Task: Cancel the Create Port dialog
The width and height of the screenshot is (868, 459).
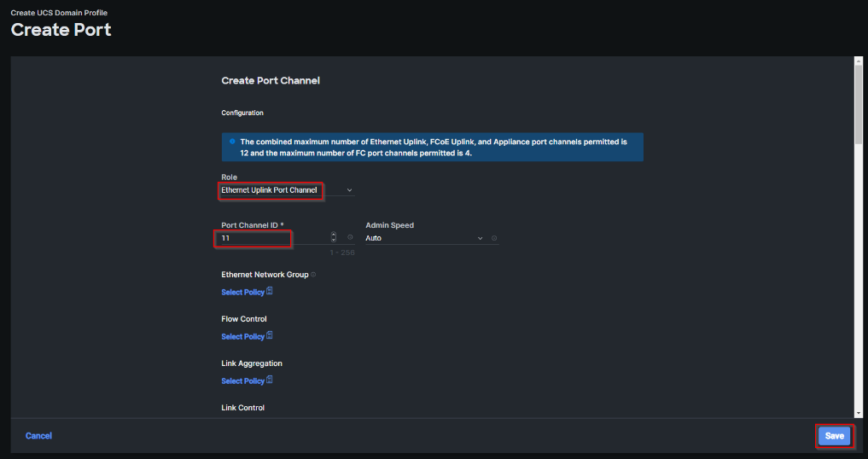Action: (x=38, y=436)
